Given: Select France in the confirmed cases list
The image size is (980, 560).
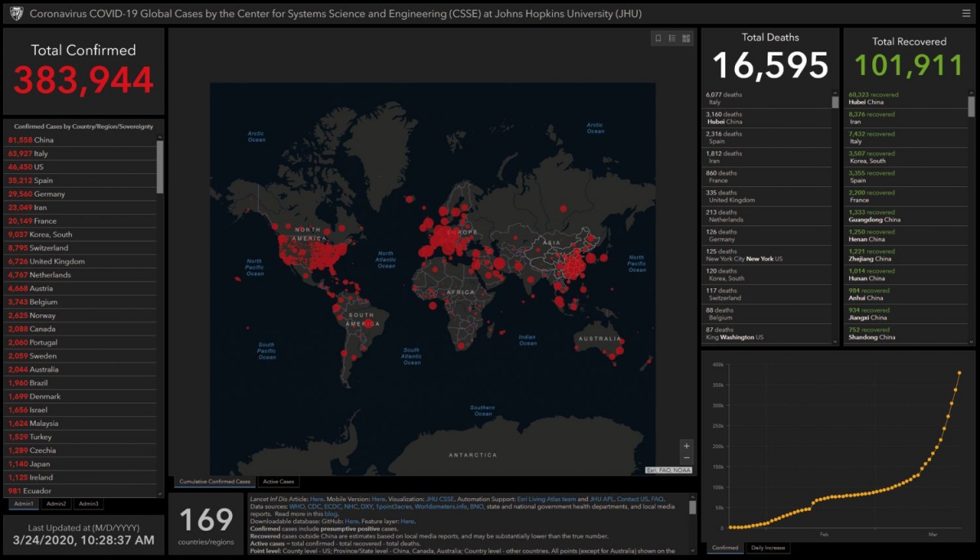Looking at the screenshot, I should pyautogui.click(x=79, y=220).
